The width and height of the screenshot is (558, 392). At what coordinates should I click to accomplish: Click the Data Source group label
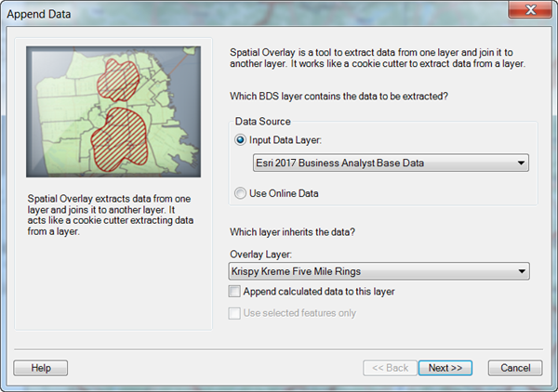pos(261,122)
